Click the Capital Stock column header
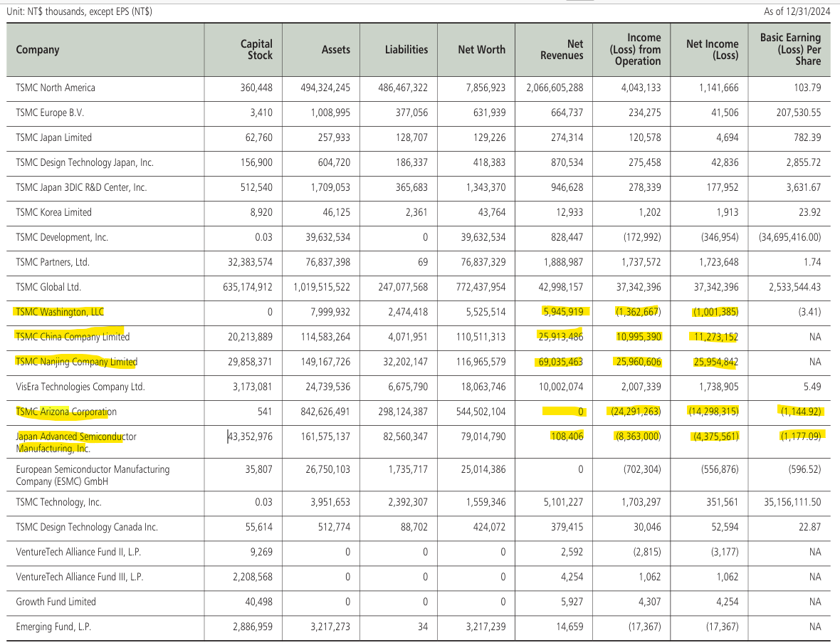The height and width of the screenshot is (643, 840). [256, 50]
